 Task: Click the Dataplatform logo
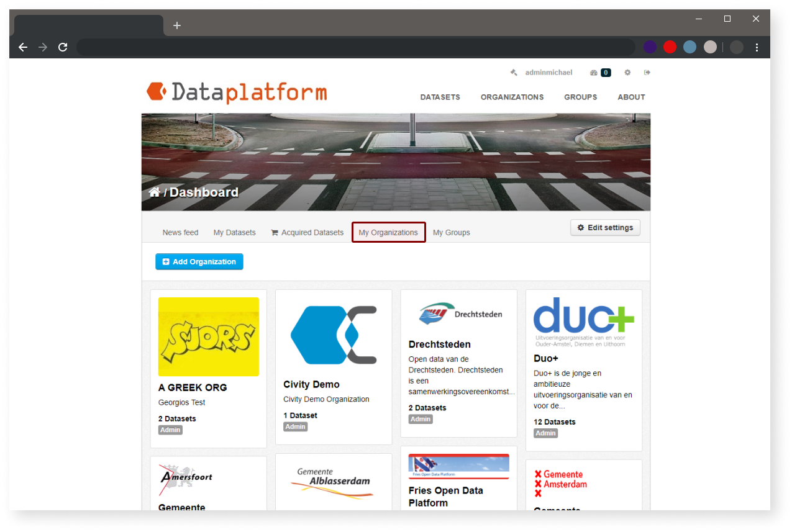point(237,92)
